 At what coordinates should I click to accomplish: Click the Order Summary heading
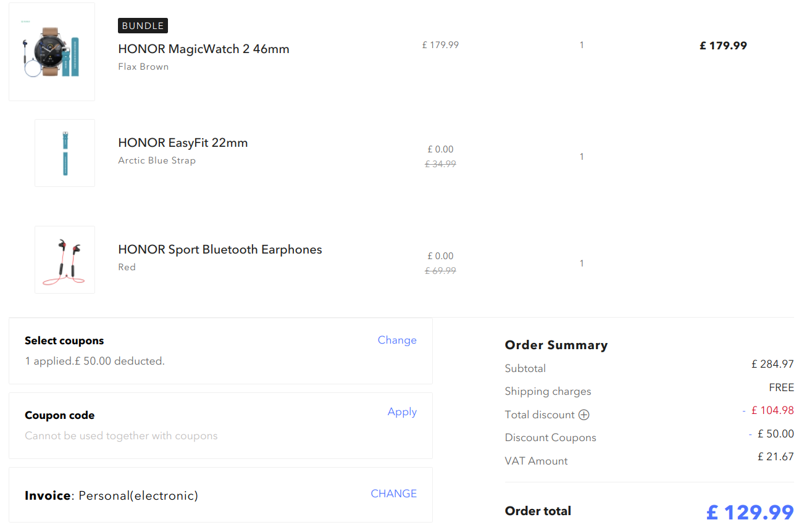coord(556,345)
